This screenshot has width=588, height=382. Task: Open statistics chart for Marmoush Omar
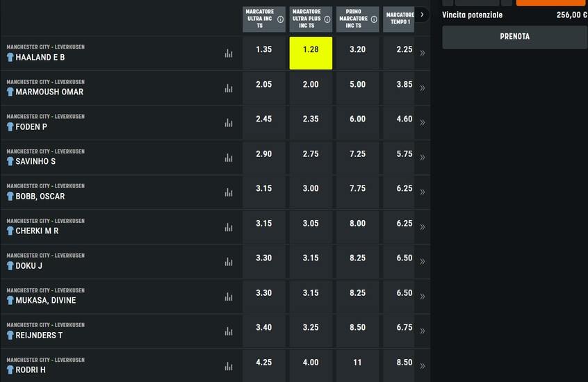(x=229, y=88)
